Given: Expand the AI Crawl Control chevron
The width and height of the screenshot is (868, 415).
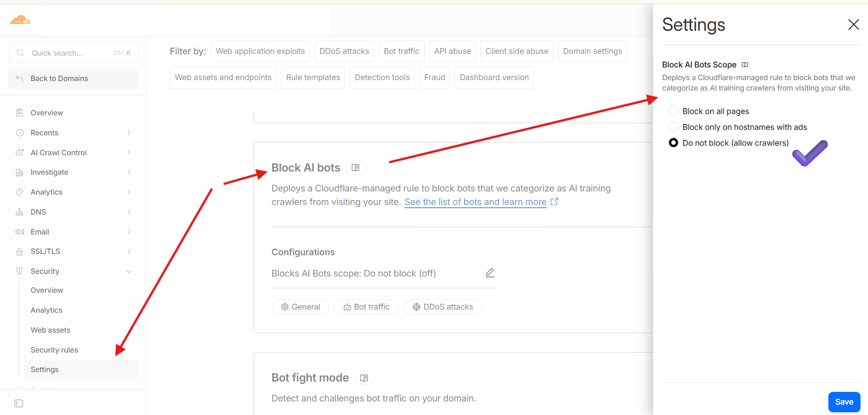Looking at the screenshot, I should 129,153.
